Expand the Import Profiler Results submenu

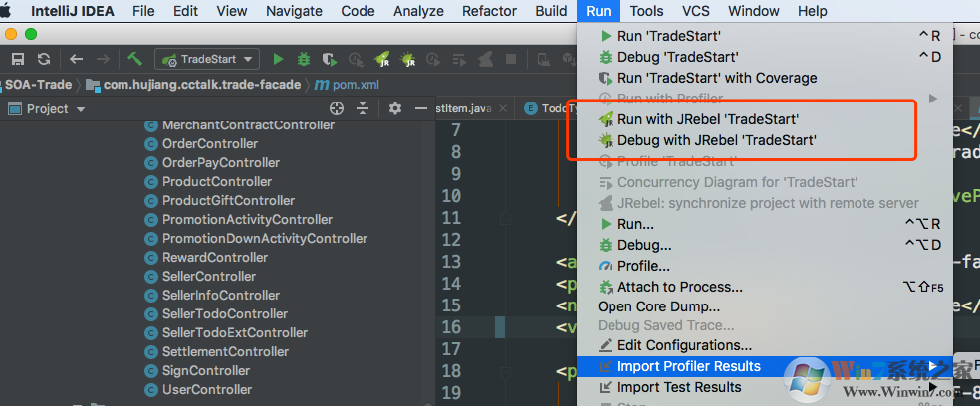932,366
